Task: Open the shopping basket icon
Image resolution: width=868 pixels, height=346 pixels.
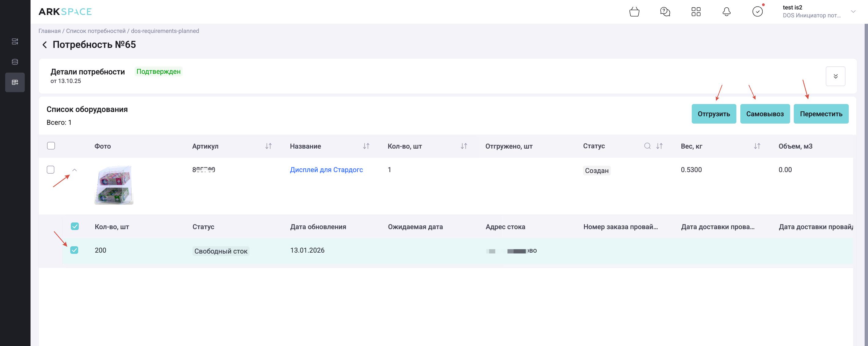Action: click(x=634, y=12)
